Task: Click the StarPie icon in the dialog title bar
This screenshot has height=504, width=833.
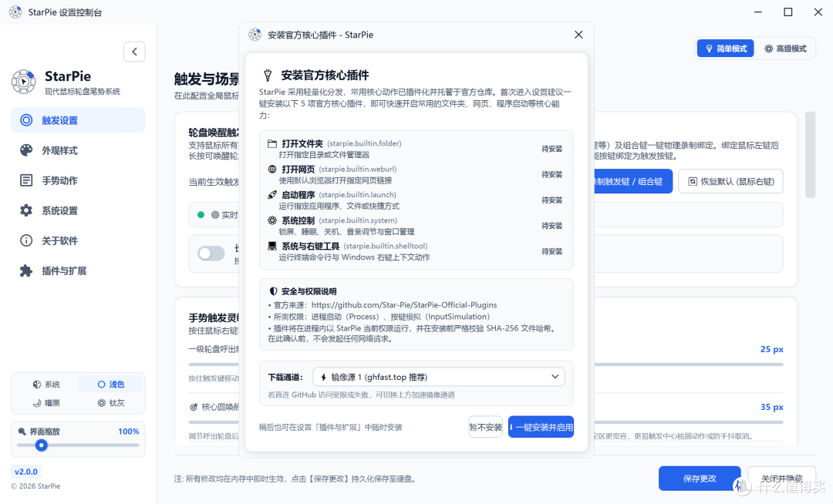Action: (255, 35)
